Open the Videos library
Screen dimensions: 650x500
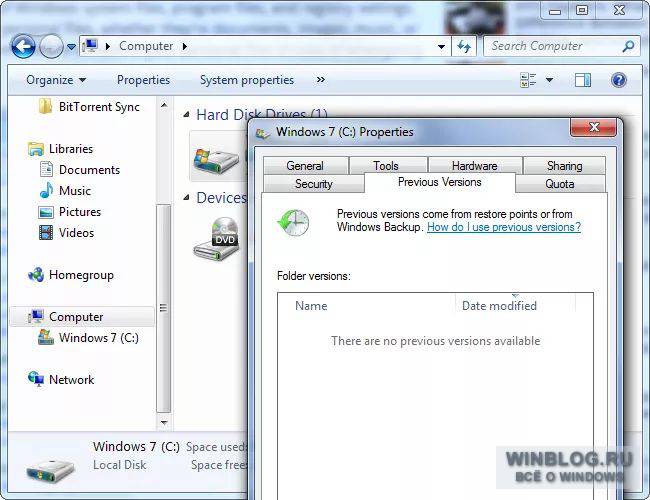coord(66,233)
